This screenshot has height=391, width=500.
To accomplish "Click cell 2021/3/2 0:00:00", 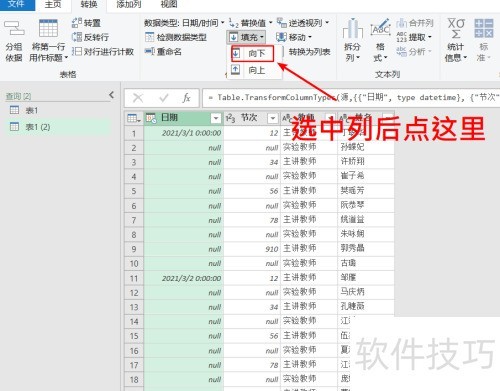I will [x=183, y=278].
